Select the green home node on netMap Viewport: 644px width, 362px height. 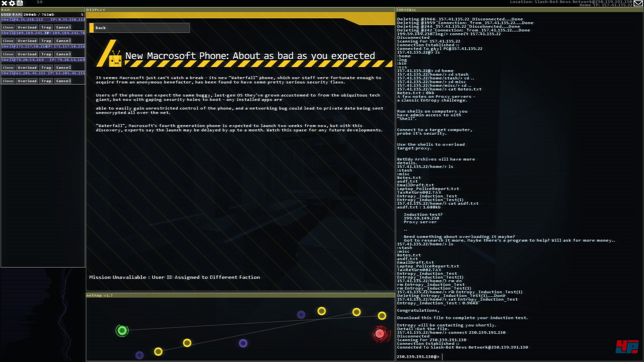tap(122, 331)
